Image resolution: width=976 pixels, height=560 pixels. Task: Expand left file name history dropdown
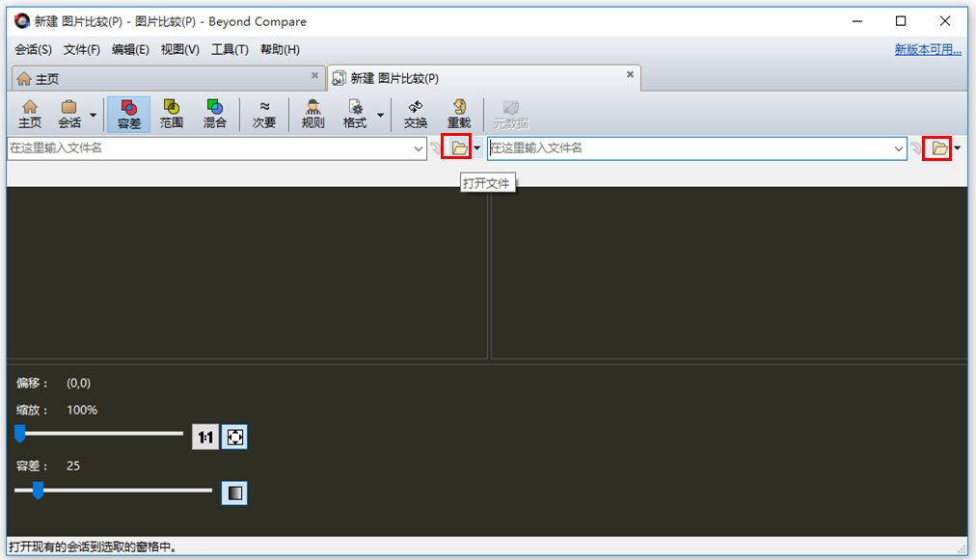point(419,148)
